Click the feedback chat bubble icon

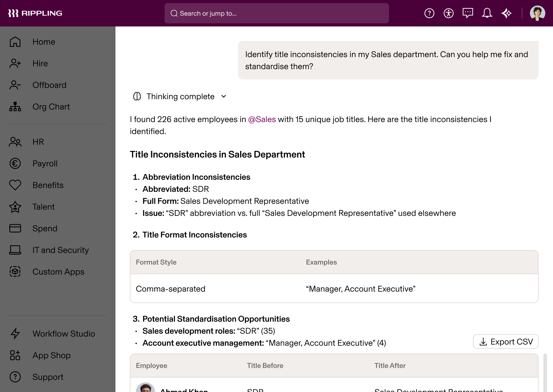[x=468, y=13]
